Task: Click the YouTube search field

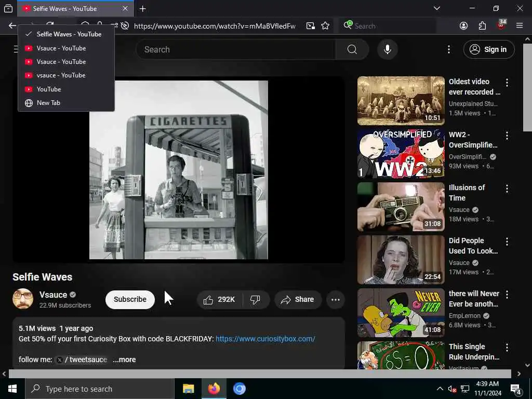Action: pos(236,49)
